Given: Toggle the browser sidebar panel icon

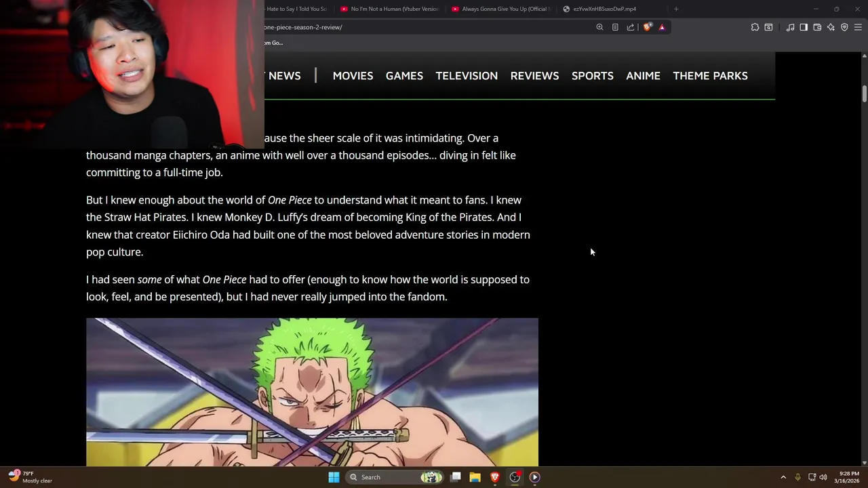Looking at the screenshot, I should click(804, 27).
